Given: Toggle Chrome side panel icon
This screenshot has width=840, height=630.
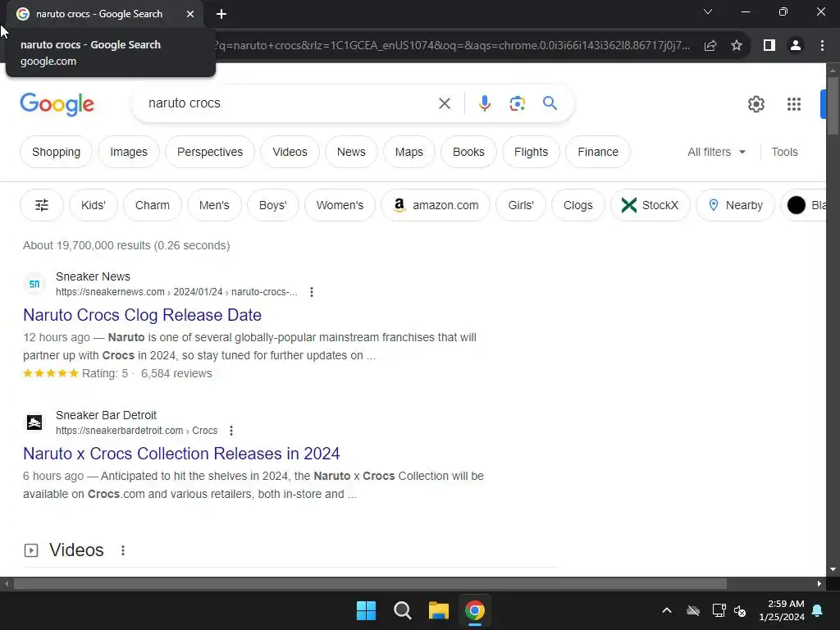Looking at the screenshot, I should (x=769, y=46).
